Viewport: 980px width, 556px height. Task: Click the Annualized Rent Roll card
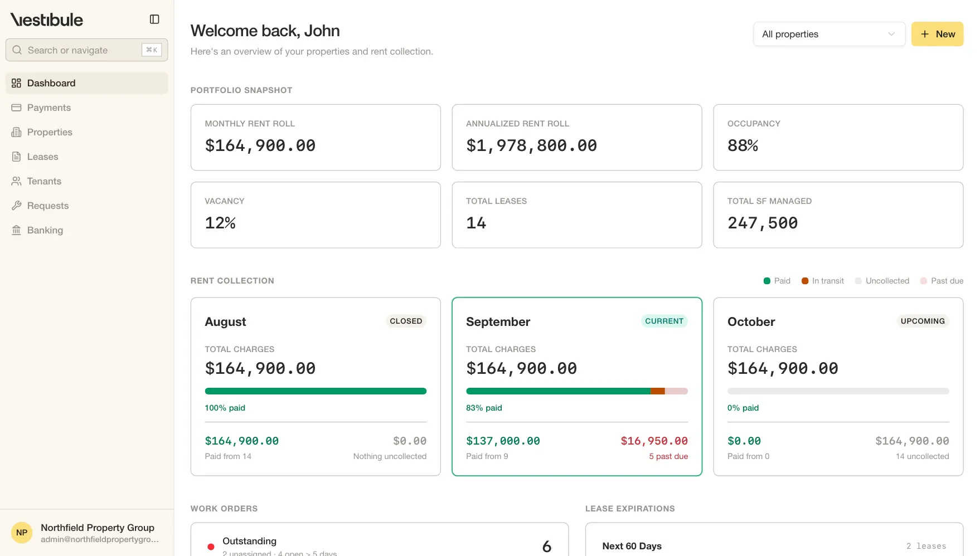pyautogui.click(x=577, y=138)
